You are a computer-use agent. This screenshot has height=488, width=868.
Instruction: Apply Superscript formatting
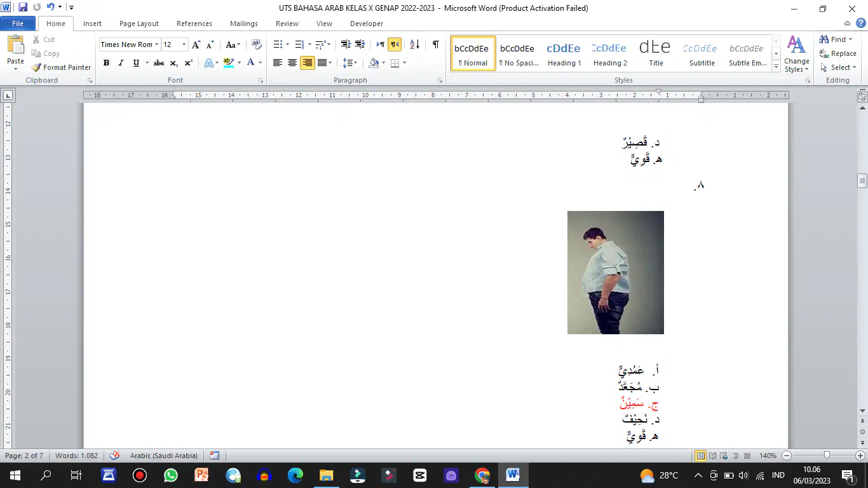pos(189,63)
